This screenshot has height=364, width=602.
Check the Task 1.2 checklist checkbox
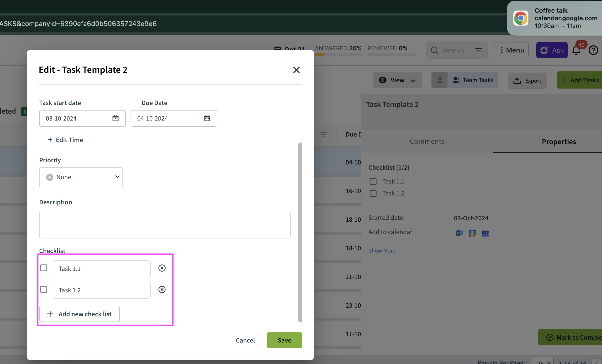click(x=44, y=290)
